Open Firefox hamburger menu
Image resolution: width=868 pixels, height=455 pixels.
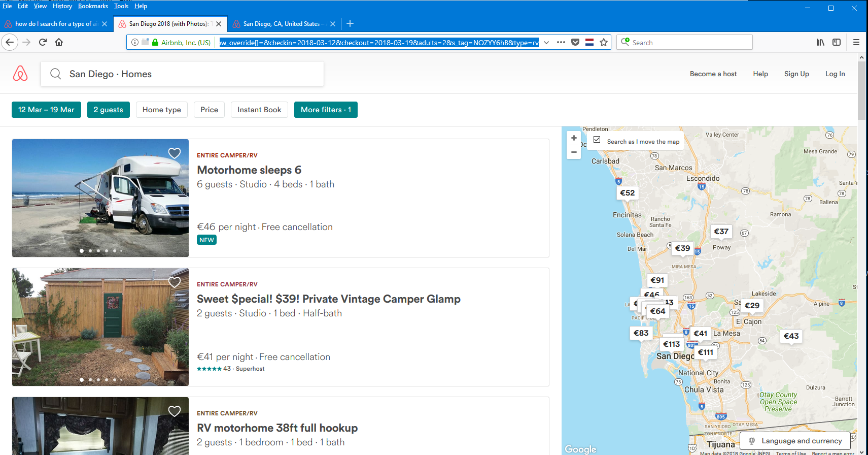click(856, 42)
